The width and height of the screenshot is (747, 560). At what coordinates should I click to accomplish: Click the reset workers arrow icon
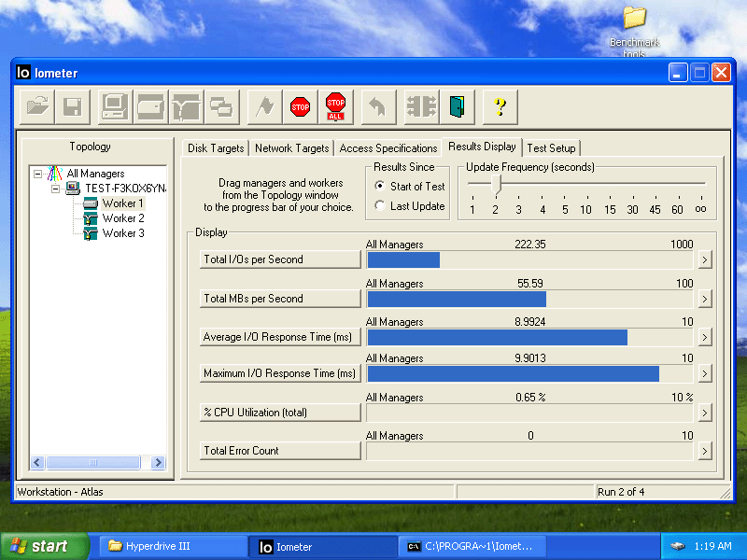click(378, 106)
